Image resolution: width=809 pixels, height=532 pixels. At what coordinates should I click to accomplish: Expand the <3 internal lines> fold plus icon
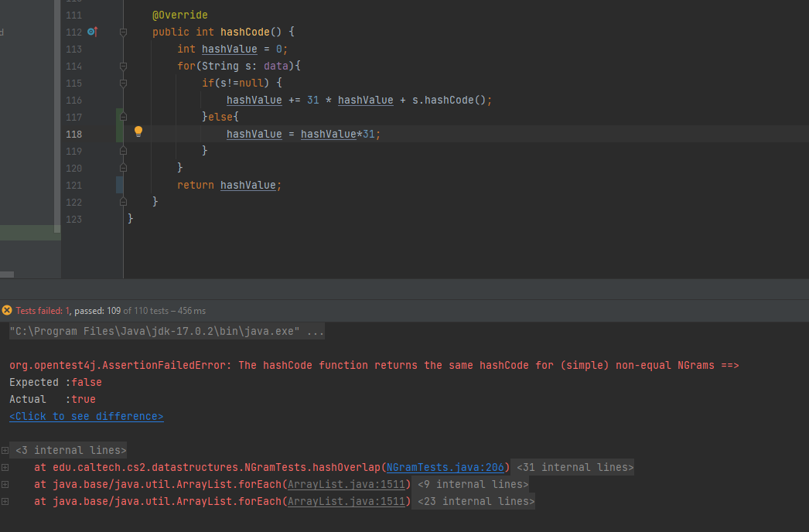[x=5, y=450]
